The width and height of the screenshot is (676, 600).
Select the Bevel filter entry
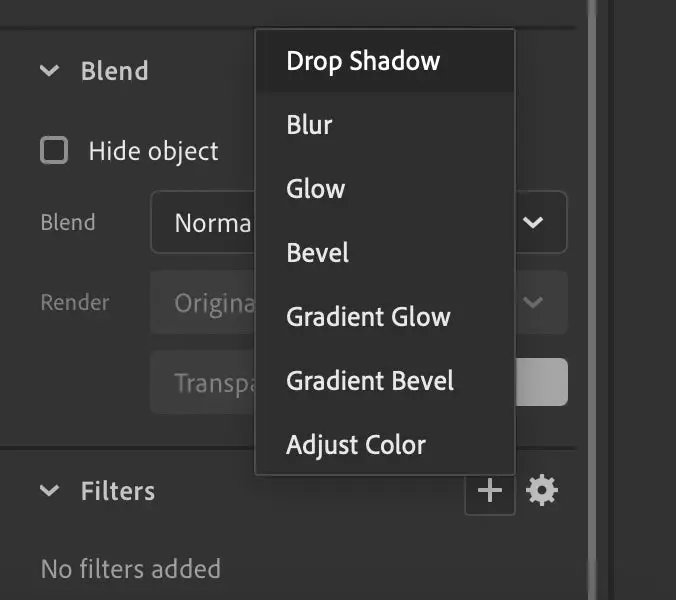(x=316, y=253)
